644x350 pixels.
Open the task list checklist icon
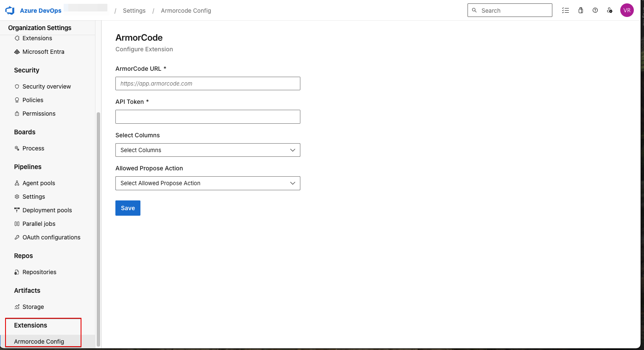pyautogui.click(x=566, y=10)
